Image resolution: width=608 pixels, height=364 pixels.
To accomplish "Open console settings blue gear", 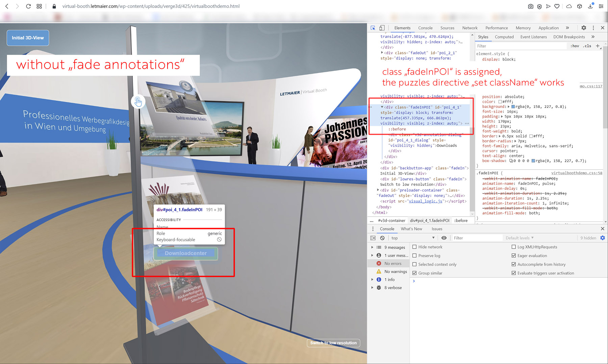I will pyautogui.click(x=603, y=238).
